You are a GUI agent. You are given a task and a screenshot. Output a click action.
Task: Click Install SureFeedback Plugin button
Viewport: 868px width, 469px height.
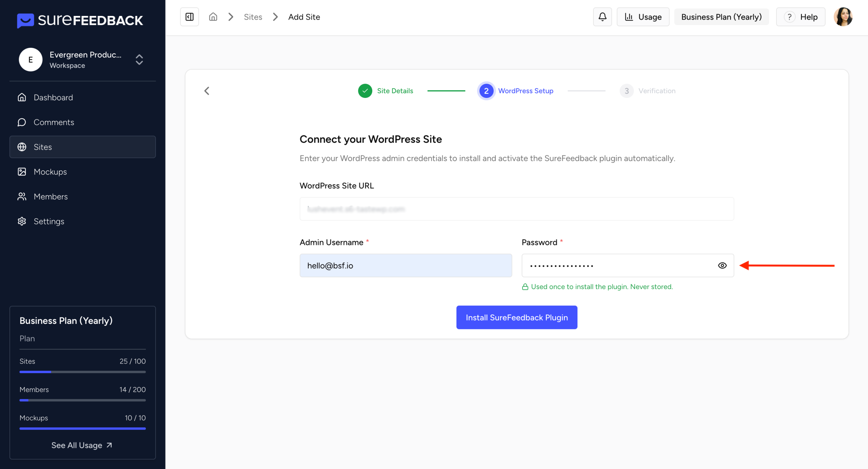[x=516, y=318]
